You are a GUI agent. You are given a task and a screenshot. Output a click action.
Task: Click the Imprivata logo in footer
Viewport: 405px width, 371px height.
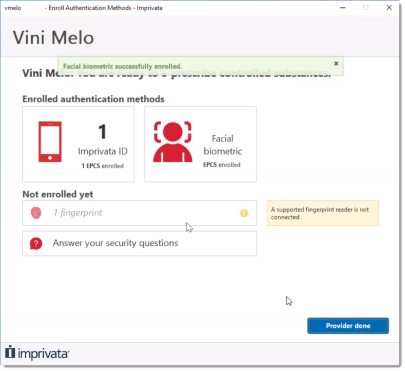(37, 353)
